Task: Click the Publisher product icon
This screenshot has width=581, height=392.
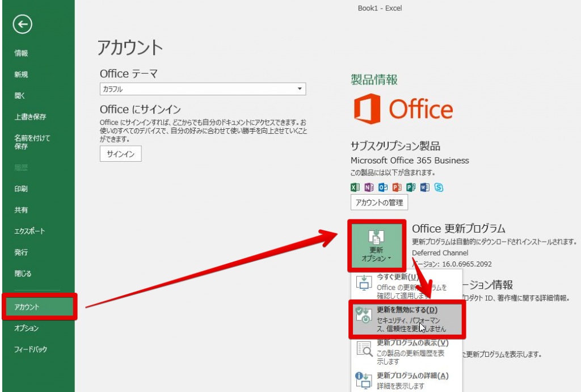Action: tap(411, 187)
